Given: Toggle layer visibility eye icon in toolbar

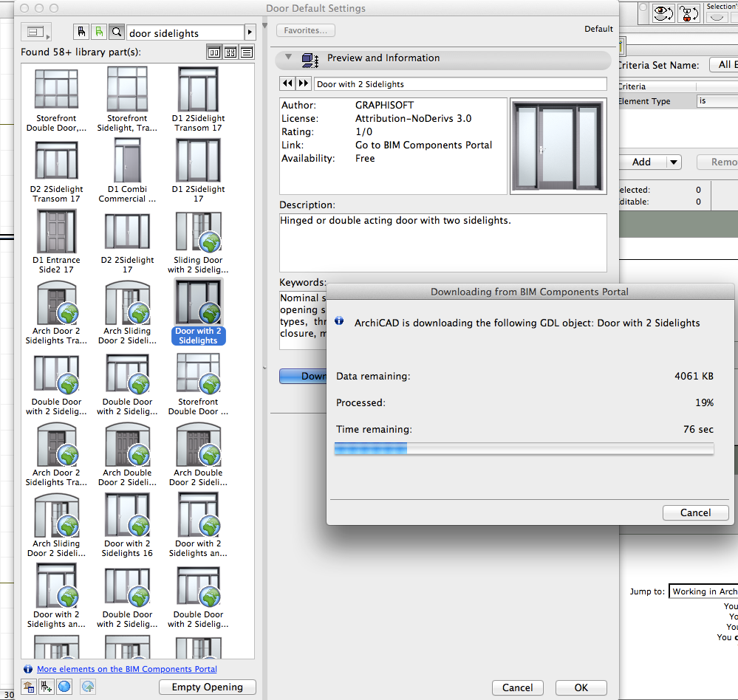Looking at the screenshot, I should click(663, 13).
